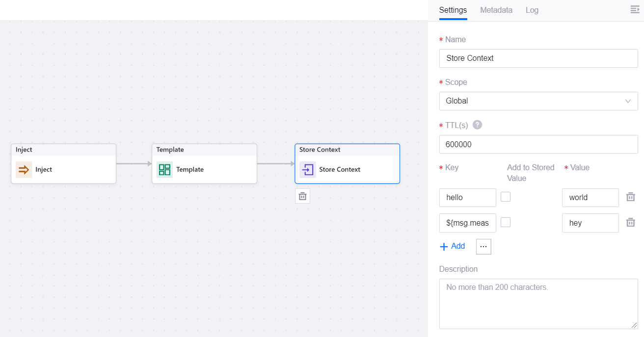Viewport: 644px width, 337px height.
Task: Enable Add to Stored Value for hello
Action: (x=506, y=197)
